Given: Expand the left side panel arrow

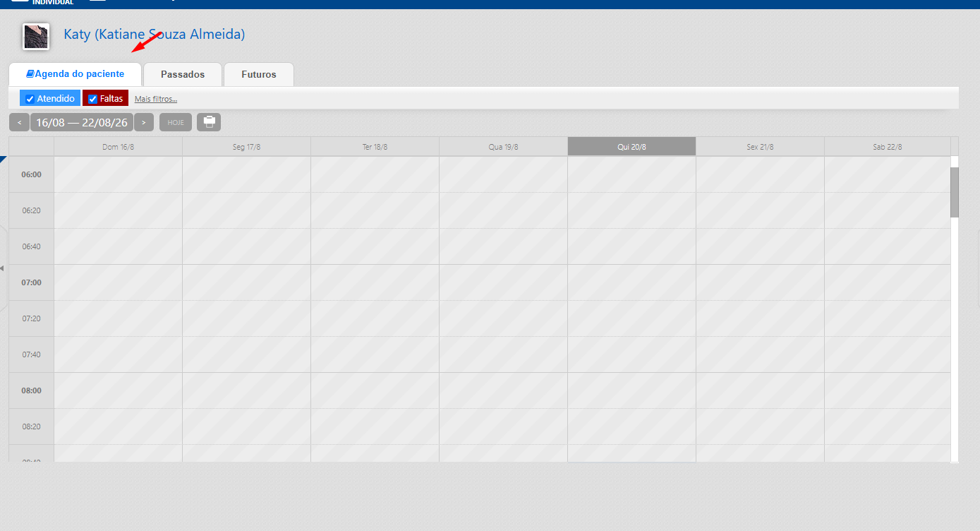Looking at the screenshot, I should click(x=2, y=268).
